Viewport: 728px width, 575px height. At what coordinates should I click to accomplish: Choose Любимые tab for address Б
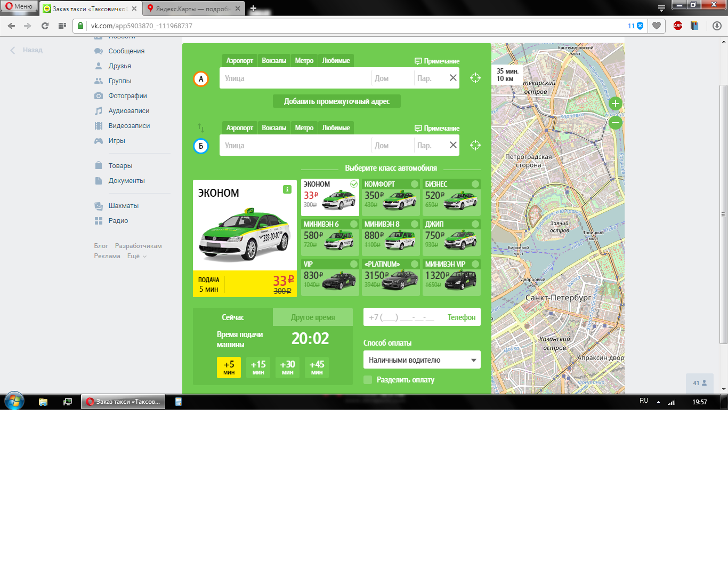coord(336,128)
